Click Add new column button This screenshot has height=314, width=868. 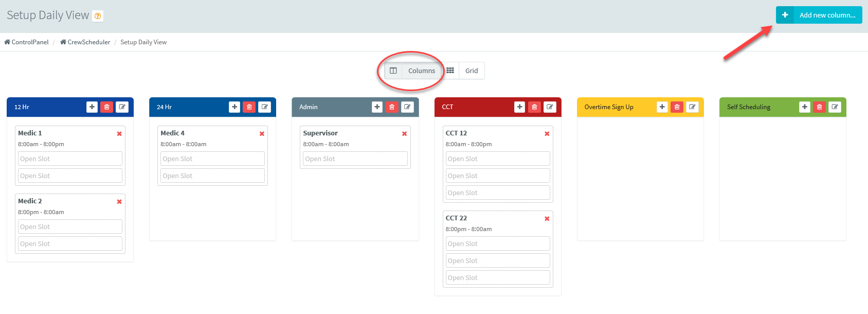(x=819, y=15)
